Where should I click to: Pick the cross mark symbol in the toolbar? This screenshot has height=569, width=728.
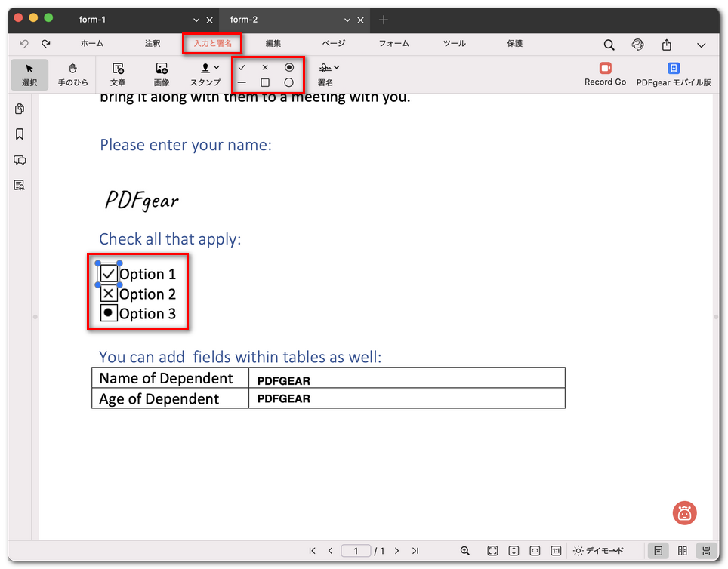click(265, 67)
